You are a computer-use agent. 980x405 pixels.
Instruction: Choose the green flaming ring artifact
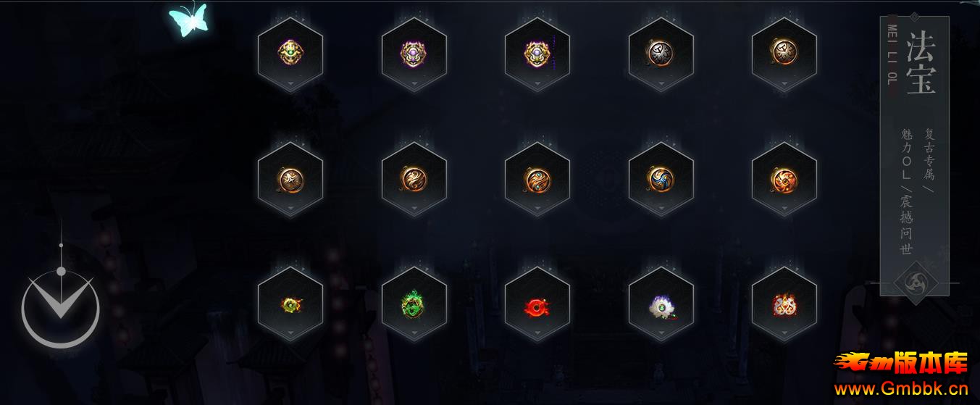414,304
